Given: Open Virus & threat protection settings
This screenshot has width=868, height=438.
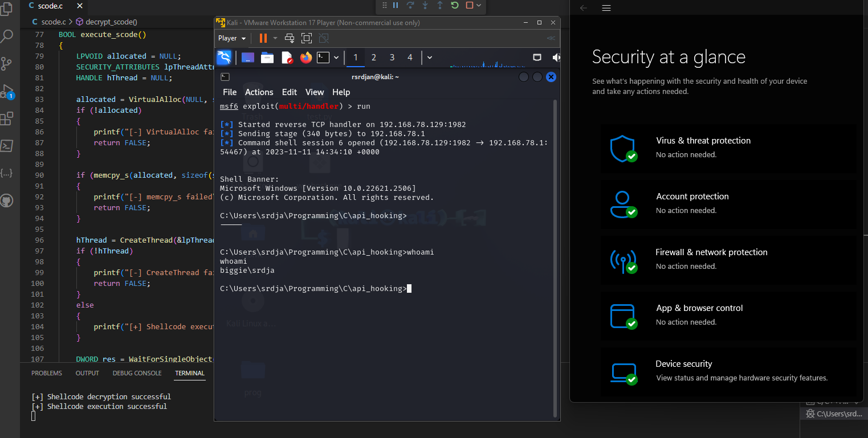Looking at the screenshot, I should coord(728,148).
